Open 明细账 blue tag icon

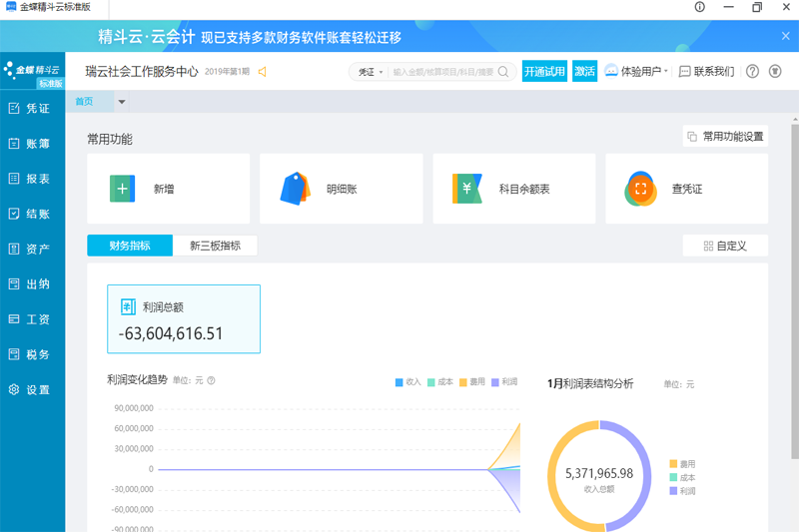(295, 189)
